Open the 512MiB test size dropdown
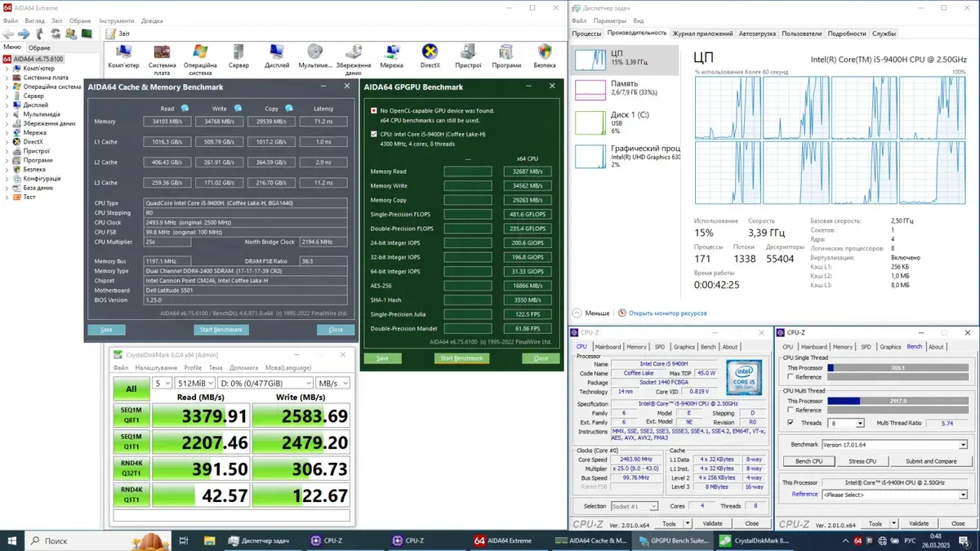The image size is (980, 551). click(x=194, y=383)
